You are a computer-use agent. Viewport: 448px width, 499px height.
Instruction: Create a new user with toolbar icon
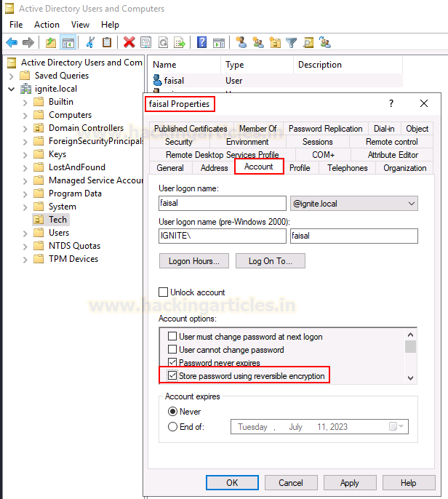pyautogui.click(x=241, y=42)
